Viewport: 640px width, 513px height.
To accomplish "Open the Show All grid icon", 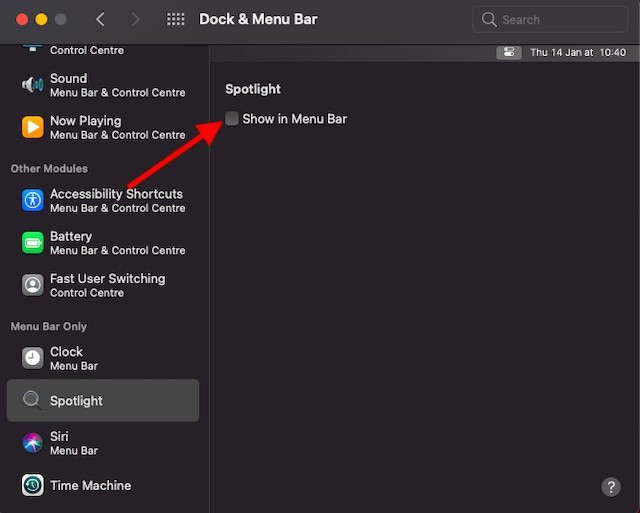I will point(176,19).
